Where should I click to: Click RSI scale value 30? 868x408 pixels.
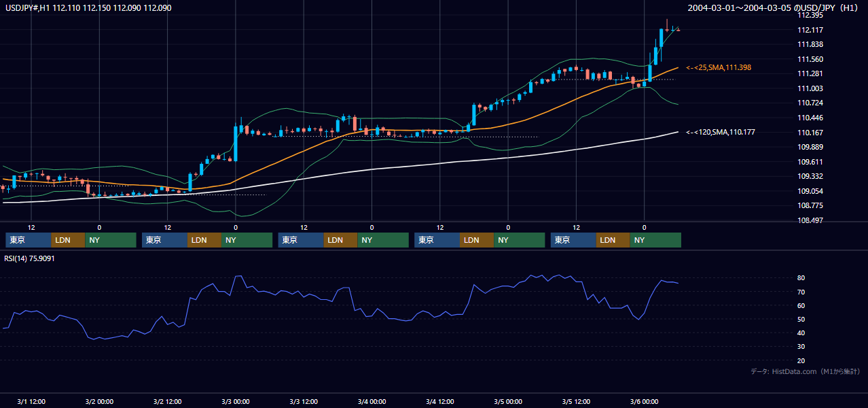point(801,347)
